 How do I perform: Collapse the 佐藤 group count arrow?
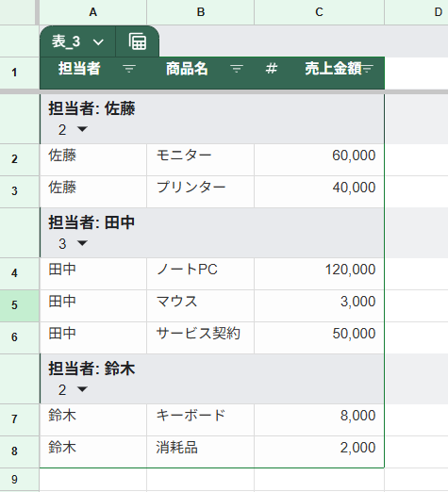(82, 129)
